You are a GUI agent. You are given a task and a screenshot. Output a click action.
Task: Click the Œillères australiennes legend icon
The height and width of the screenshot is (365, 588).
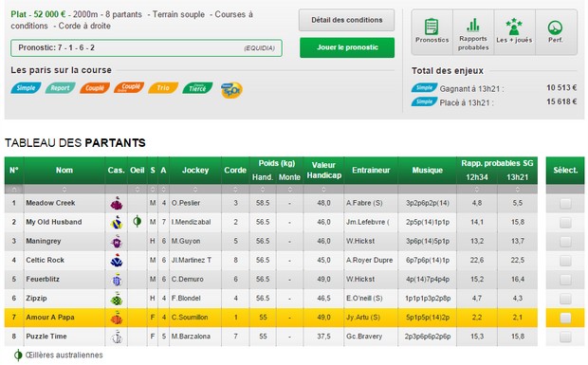[x=18, y=355]
